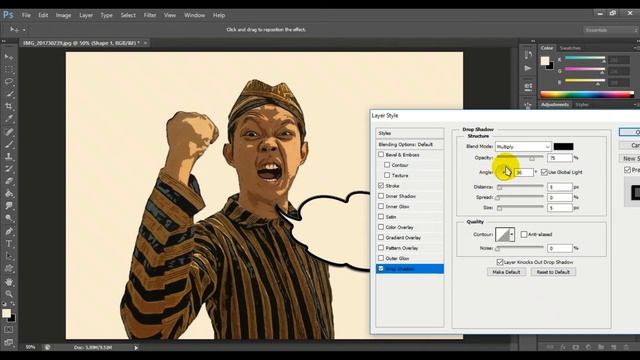Click the drop shadow black color swatch
Image resolution: width=640 pixels, height=360 pixels.
(x=563, y=147)
